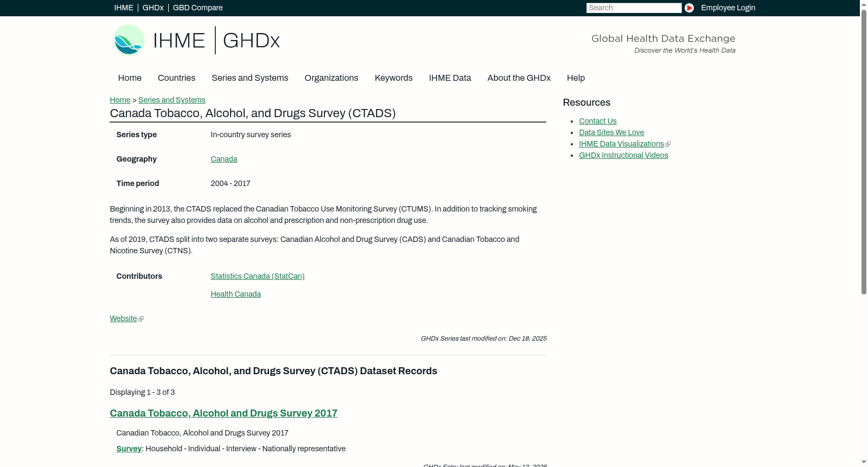Click 'Canadian Tobacco, Alcohol and Drugs Survey 2017' description
Image resolution: width=868 pixels, height=467 pixels.
202,433
